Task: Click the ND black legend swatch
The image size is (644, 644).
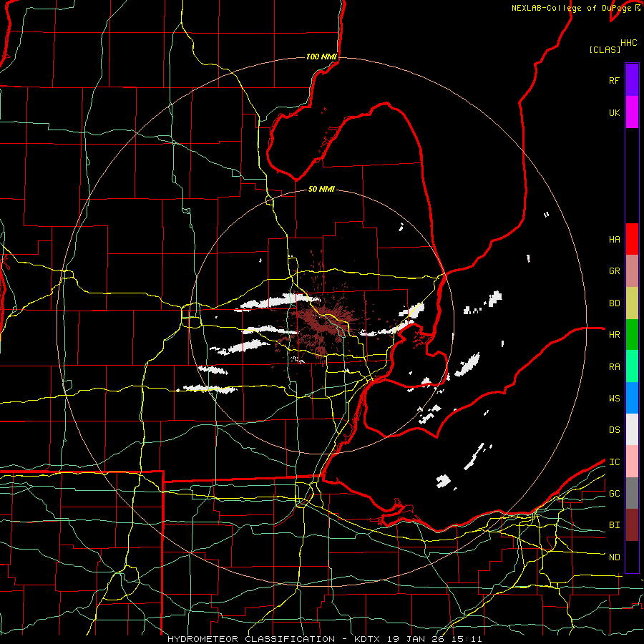Action: (632, 557)
